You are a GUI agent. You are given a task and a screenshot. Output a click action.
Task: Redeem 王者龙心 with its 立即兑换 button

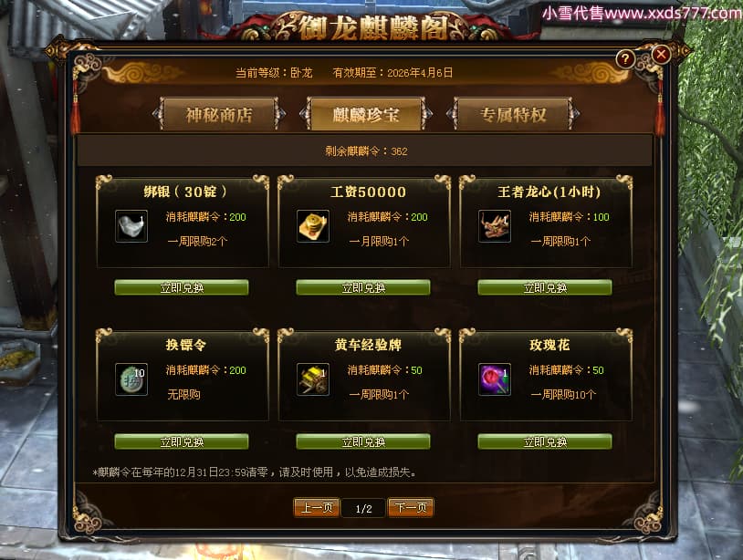[545, 287]
